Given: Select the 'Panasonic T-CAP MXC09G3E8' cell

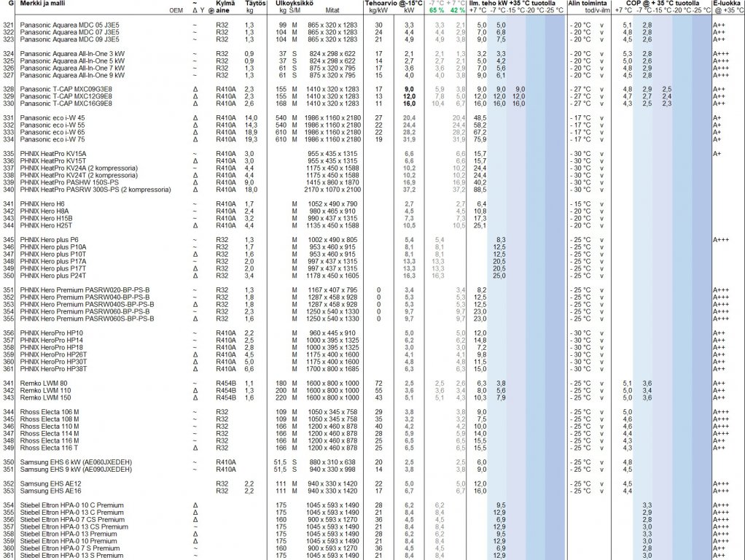Looking at the screenshot, I should coord(66,90).
